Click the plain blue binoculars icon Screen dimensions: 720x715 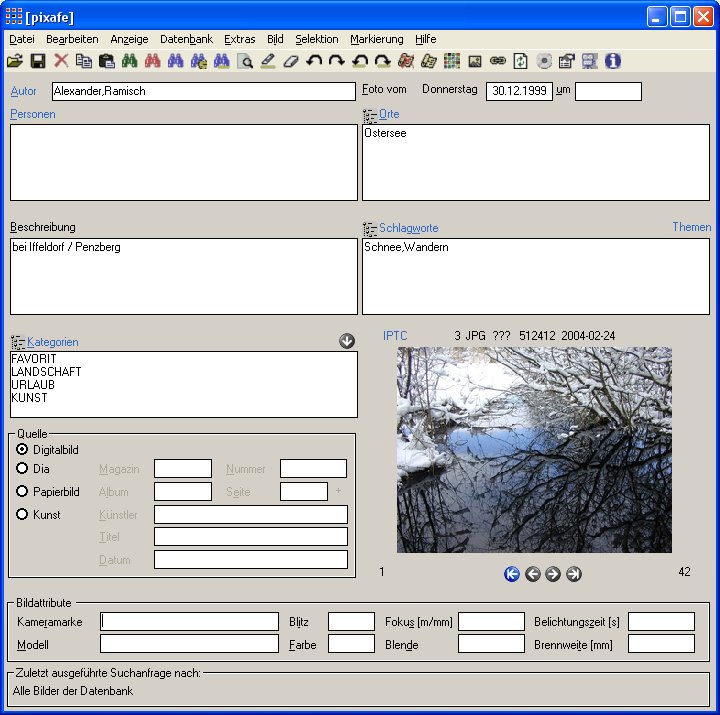pyautogui.click(x=175, y=61)
